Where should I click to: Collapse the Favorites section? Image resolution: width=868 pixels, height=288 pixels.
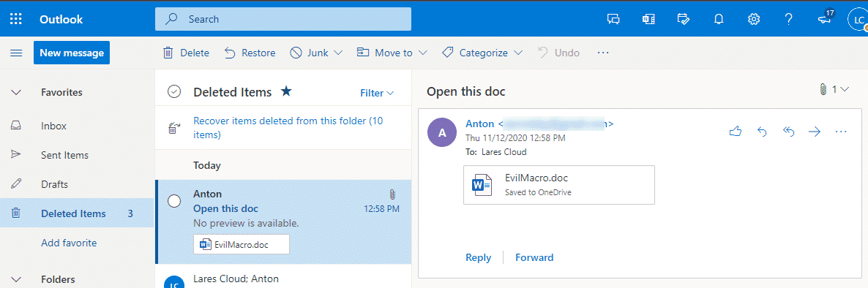[16, 92]
